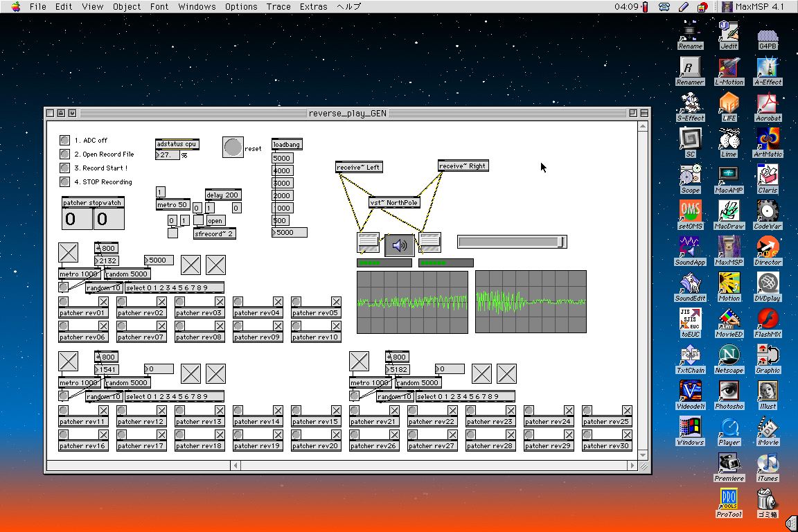The image size is (798, 532).
Task: Select the A-Effect desktop icon
Action: coord(768,71)
